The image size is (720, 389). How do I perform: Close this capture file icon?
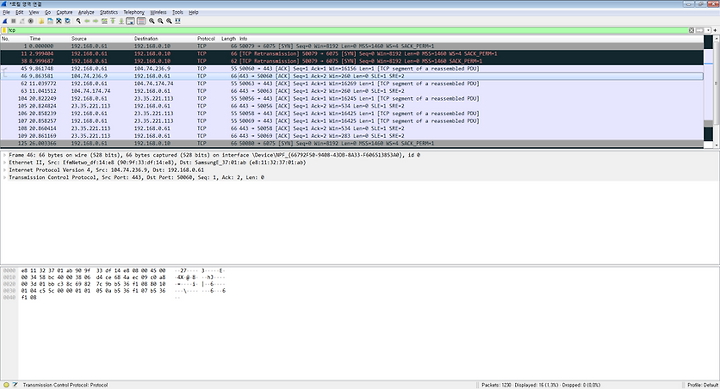tap(59, 21)
